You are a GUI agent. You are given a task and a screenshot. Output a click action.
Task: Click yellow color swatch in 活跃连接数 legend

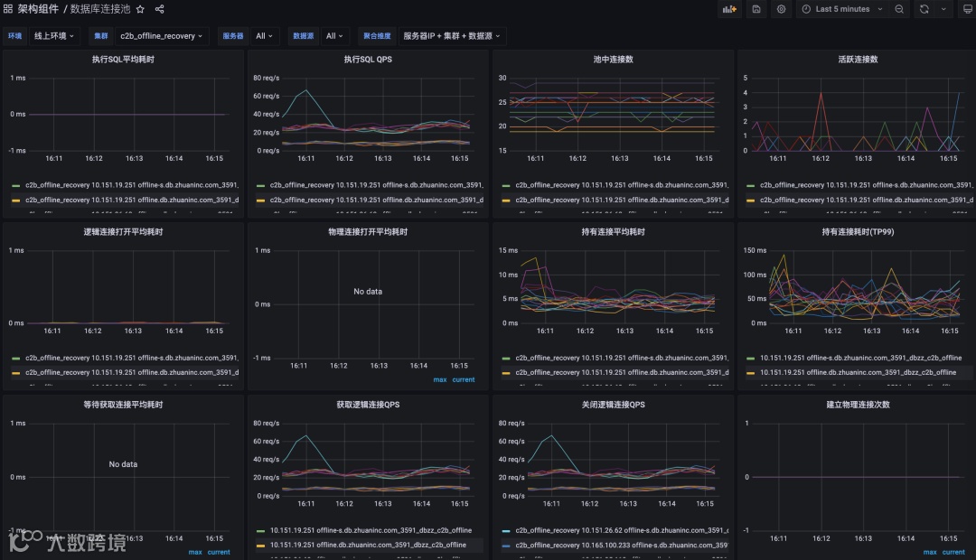click(x=751, y=201)
